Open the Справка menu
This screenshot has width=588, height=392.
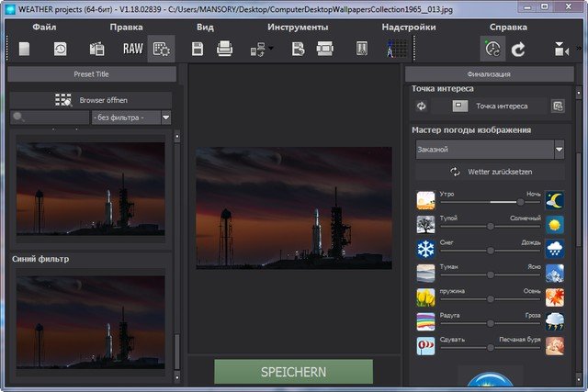[508, 28]
